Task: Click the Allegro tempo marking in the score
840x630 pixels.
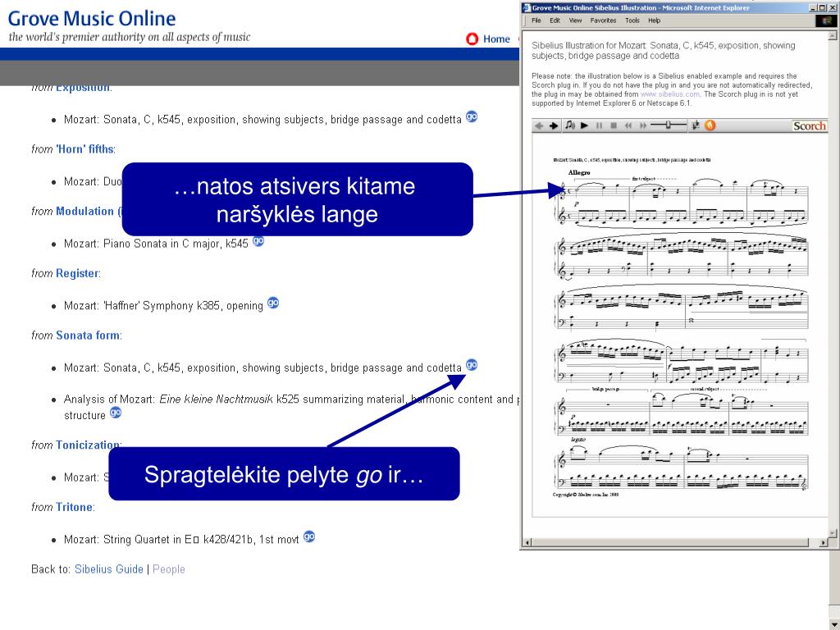Action: [x=579, y=172]
